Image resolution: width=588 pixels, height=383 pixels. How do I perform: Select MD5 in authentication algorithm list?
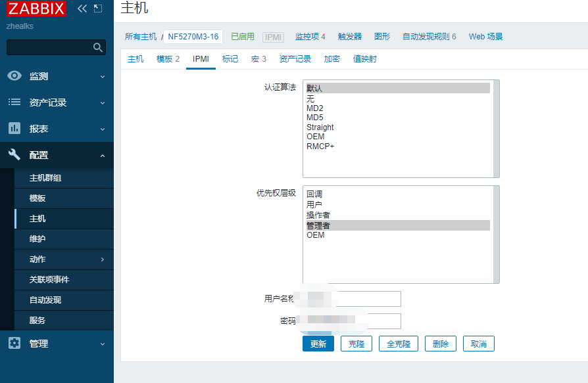315,118
